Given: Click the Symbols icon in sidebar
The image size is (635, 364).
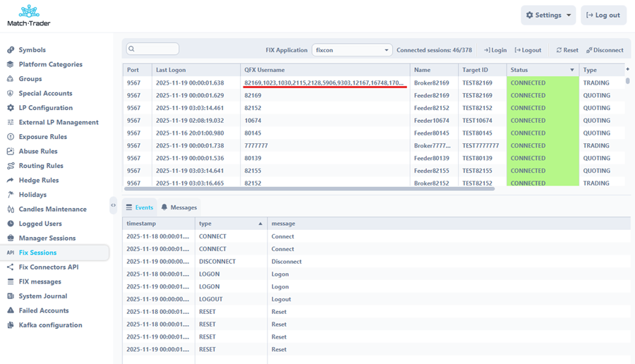Looking at the screenshot, I should [11, 50].
